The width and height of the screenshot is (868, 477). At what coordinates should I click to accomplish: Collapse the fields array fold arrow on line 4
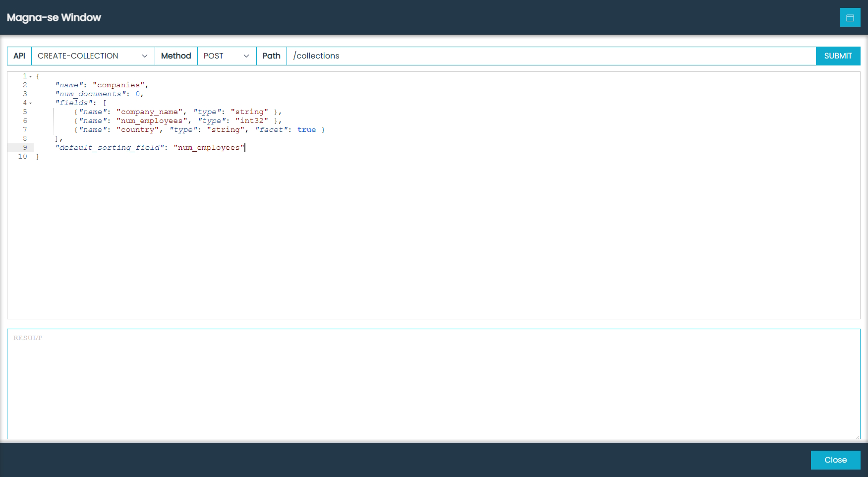point(31,103)
